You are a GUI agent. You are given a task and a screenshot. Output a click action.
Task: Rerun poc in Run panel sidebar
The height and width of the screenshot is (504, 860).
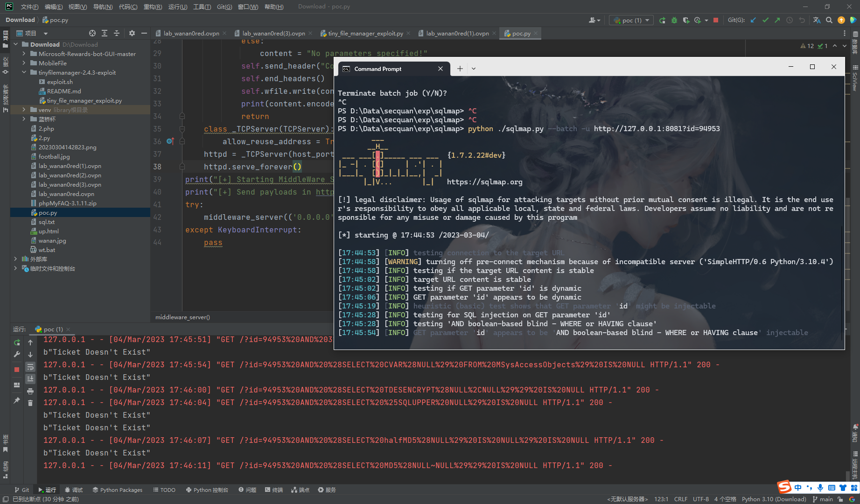coord(17,343)
